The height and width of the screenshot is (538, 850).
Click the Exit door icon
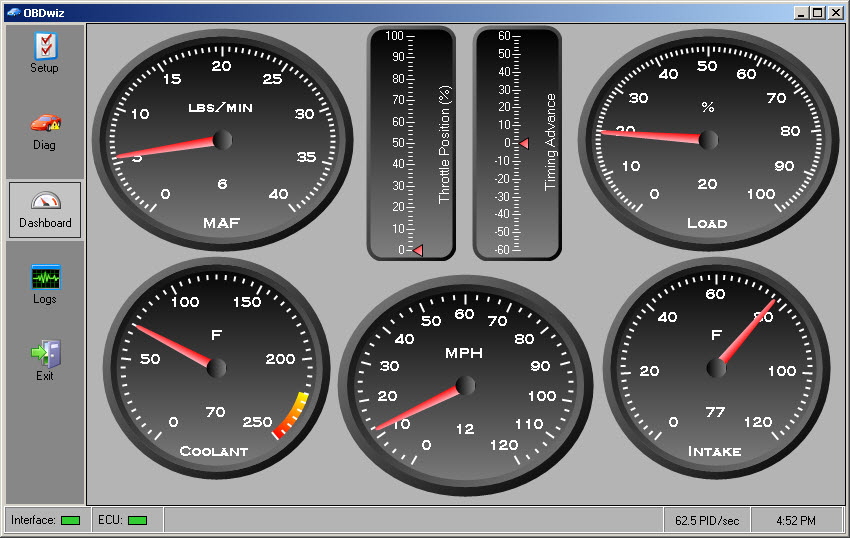[x=45, y=353]
